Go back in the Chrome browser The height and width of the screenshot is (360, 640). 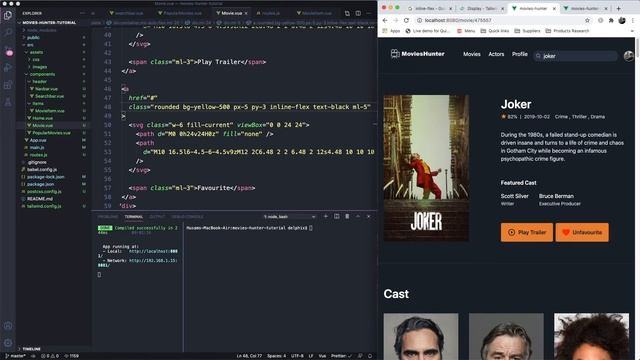(x=385, y=20)
